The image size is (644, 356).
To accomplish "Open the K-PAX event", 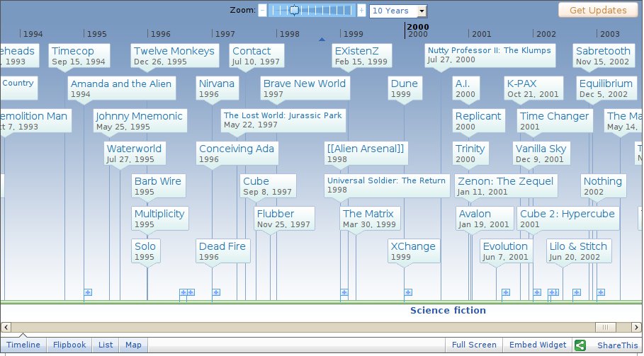I will click(533, 88).
